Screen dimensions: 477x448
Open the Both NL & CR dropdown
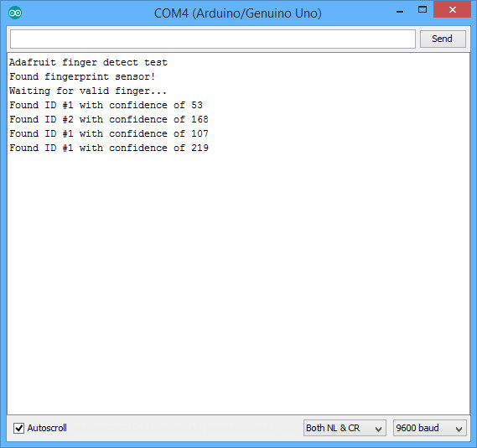click(345, 428)
